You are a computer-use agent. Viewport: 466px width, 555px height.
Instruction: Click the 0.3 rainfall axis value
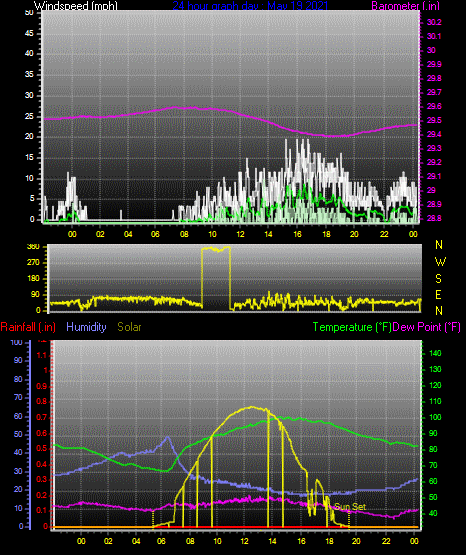pyautogui.click(x=42, y=480)
